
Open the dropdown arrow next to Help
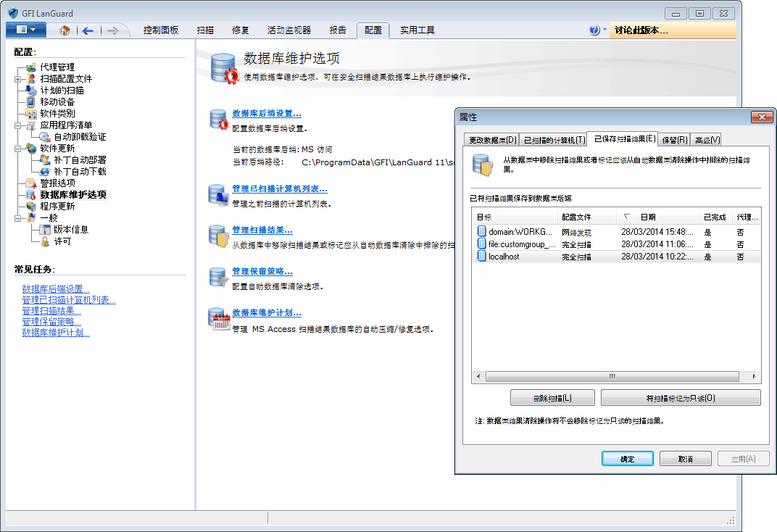pos(604,30)
